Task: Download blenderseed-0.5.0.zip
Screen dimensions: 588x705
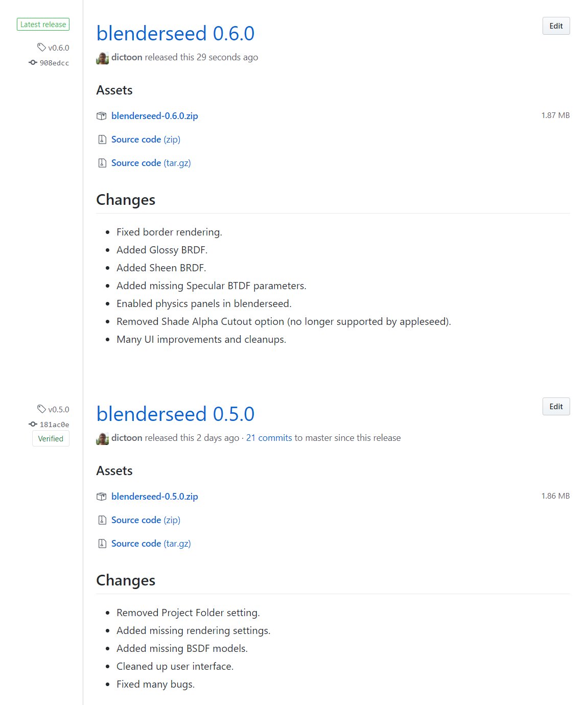Action: coord(154,496)
